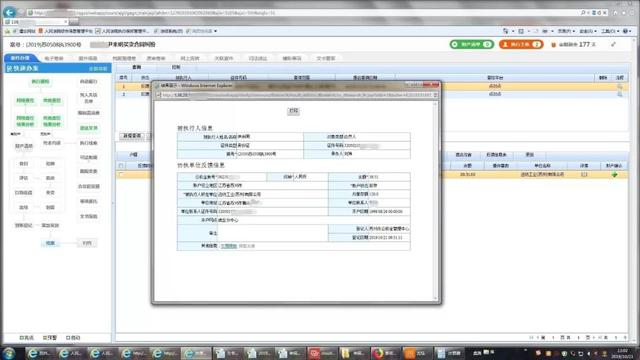Expand the favorites bar dropdown arrow
640x360 pixels.
click(x=216, y=31)
